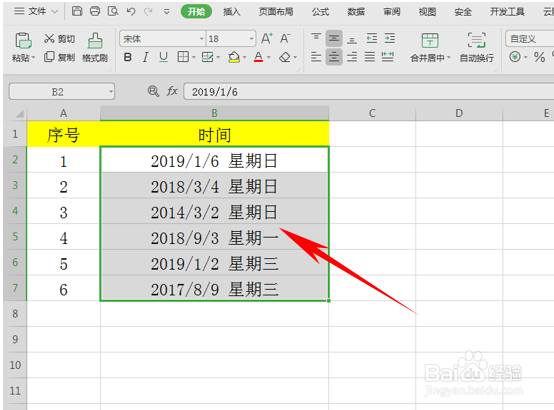Decrease indent icon
Viewport: 554px width, 410px height.
coord(372,38)
